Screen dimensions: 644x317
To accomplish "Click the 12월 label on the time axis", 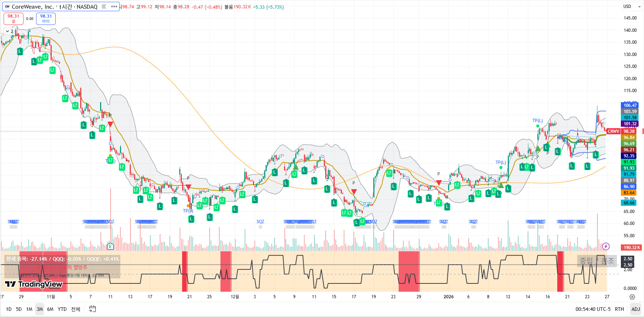I will [235, 297].
